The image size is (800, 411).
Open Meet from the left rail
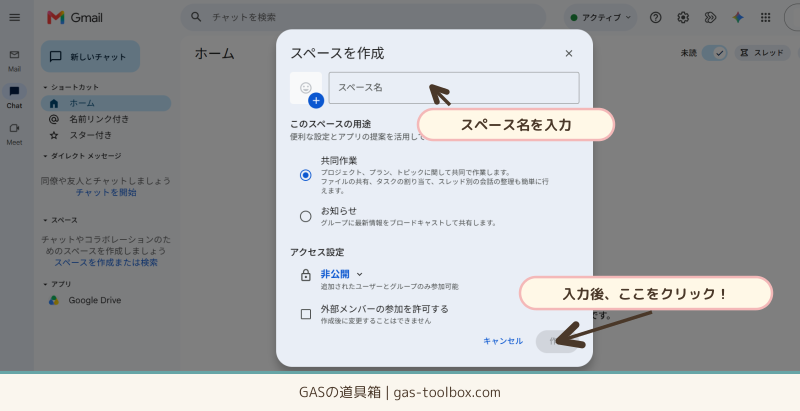point(14,134)
